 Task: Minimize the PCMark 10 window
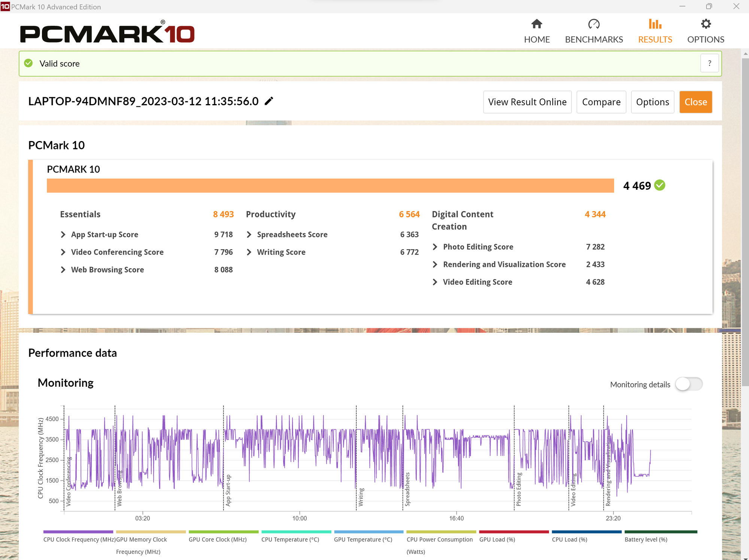pyautogui.click(x=682, y=6)
